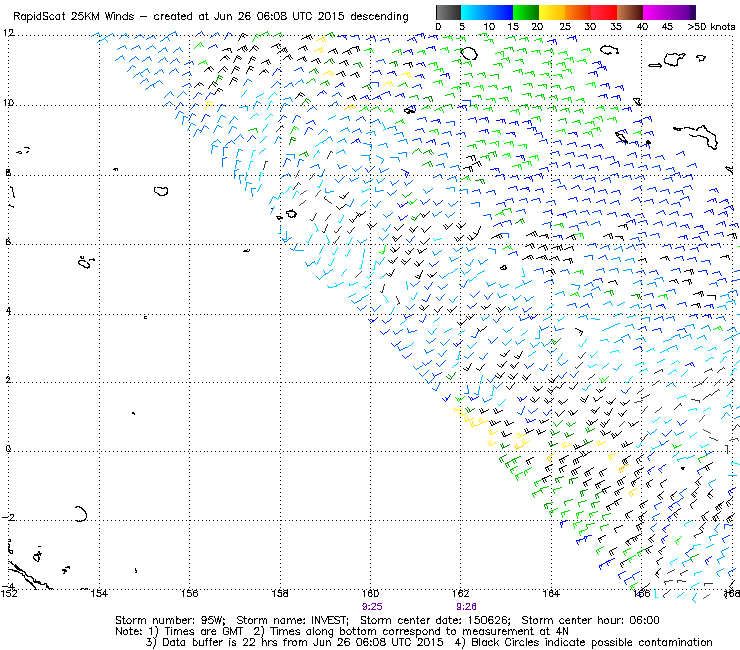The image size is (740, 650).
Task: Click the island outline between longitudes 154 and 156 near latitude 8
Action: (x=161, y=191)
